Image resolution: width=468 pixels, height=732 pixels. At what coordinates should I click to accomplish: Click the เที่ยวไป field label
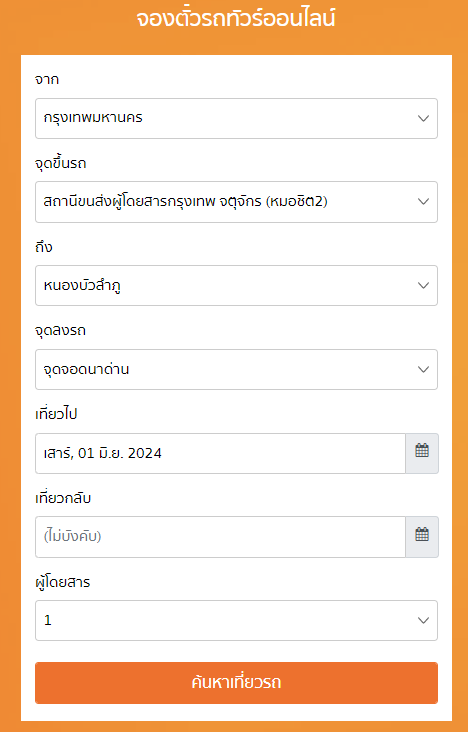56,414
